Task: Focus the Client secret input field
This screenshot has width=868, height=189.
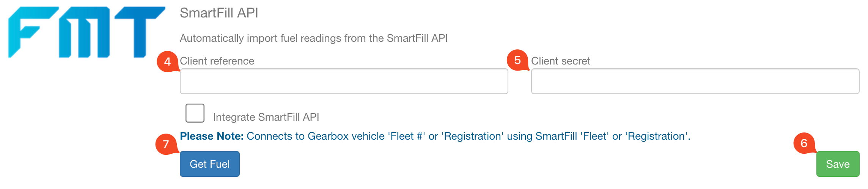Action: [695, 81]
